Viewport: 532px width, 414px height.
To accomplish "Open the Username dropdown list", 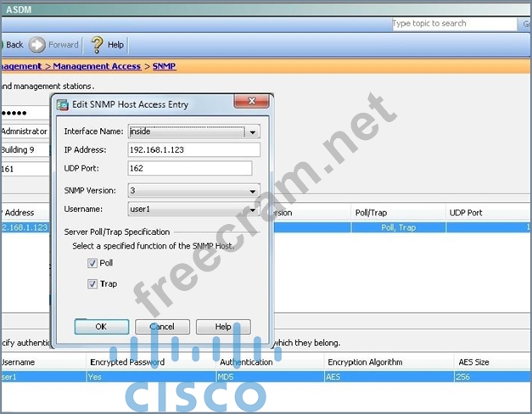I will point(253,209).
